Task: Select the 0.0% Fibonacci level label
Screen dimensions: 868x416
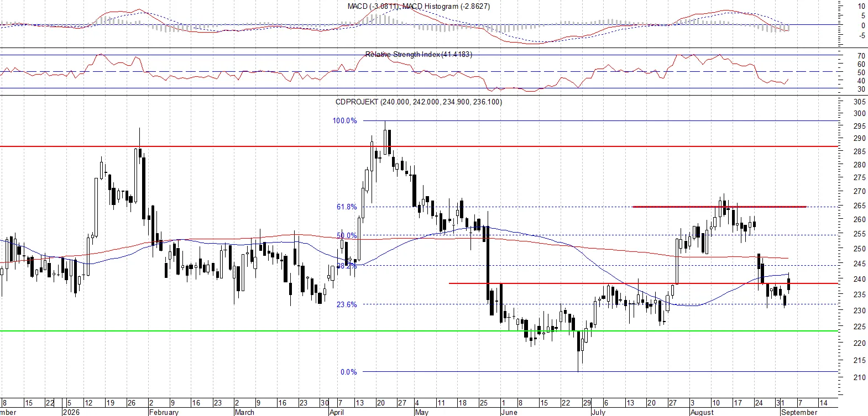Action: (x=348, y=372)
